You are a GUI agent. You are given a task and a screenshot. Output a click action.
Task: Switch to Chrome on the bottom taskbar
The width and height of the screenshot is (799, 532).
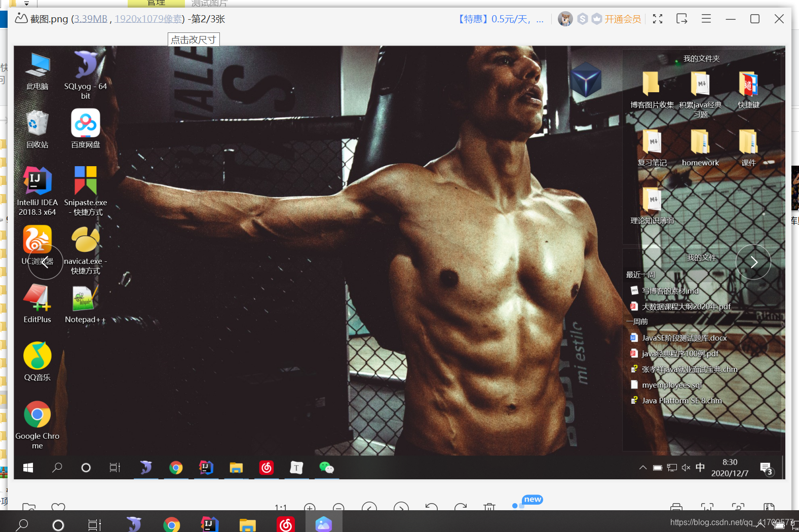click(172, 525)
